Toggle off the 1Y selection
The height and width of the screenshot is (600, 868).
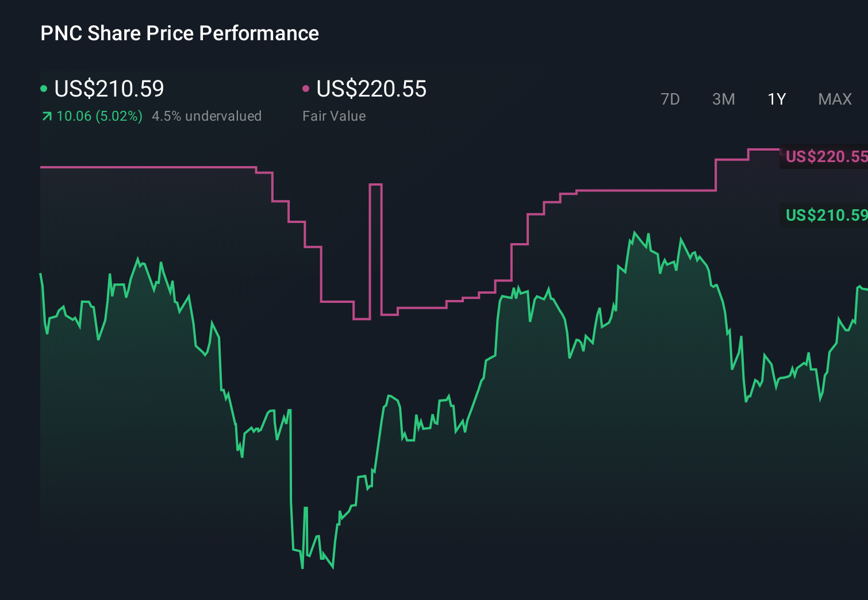[776, 99]
